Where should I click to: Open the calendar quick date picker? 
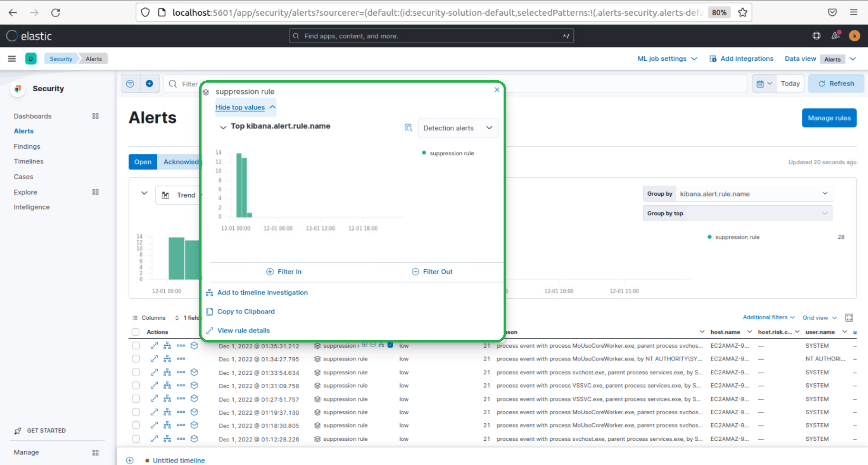[x=764, y=84]
